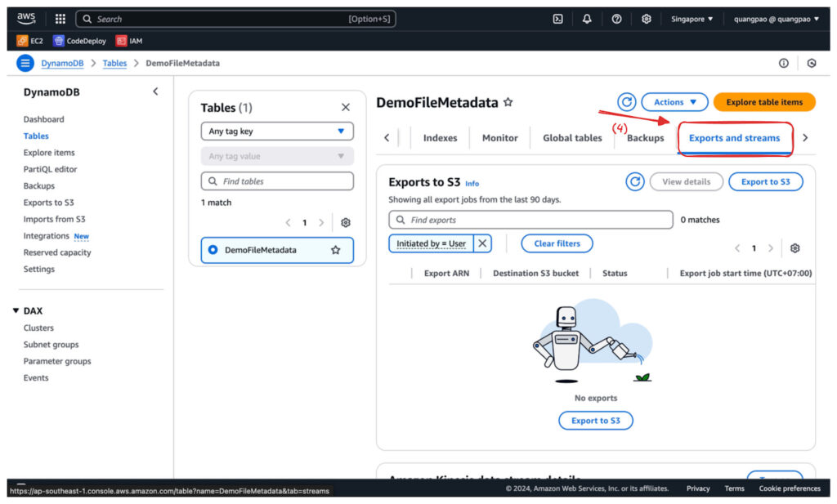Open Cookie preferences in footer
Screen dimensions: 837x504
(790, 488)
